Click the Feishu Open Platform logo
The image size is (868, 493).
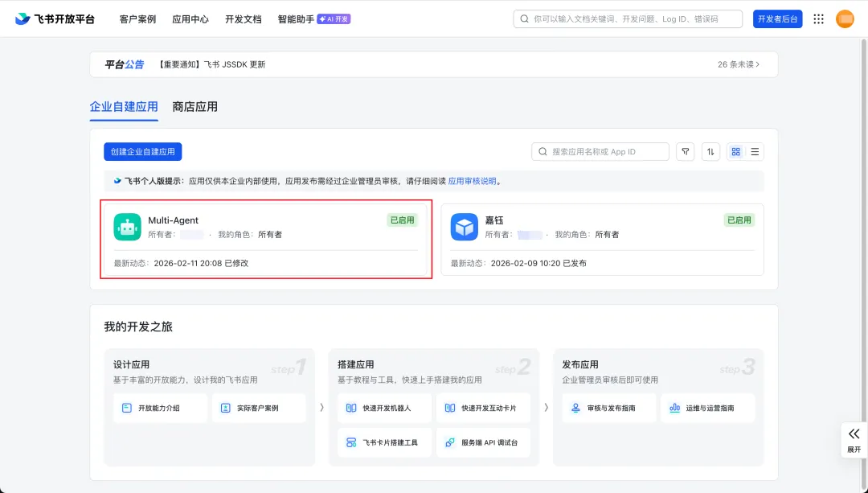[x=55, y=18]
